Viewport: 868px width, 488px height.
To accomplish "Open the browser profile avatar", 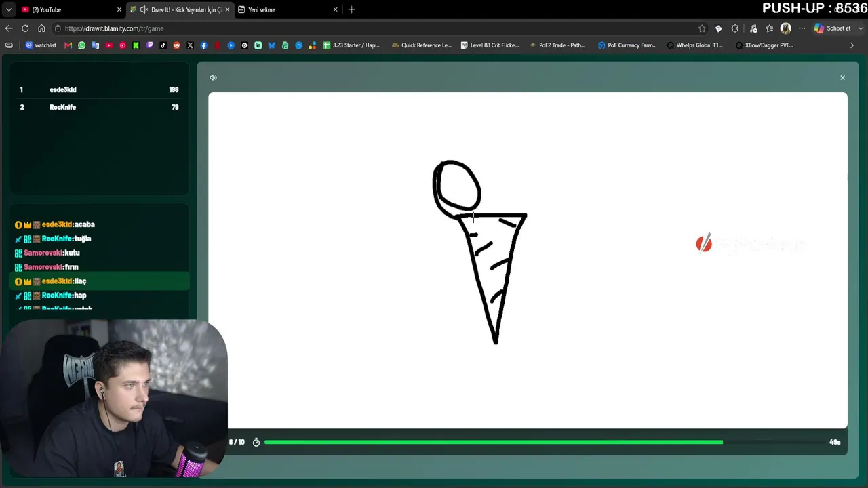I will tap(785, 28).
